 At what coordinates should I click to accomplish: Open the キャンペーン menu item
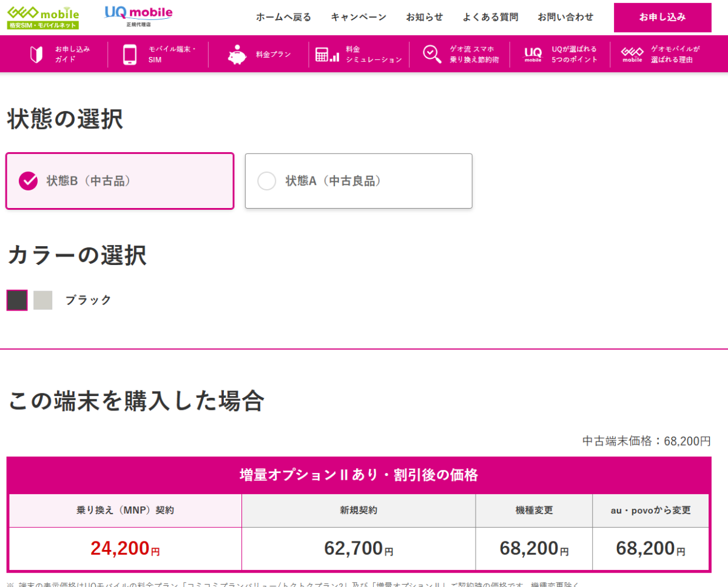tap(359, 17)
